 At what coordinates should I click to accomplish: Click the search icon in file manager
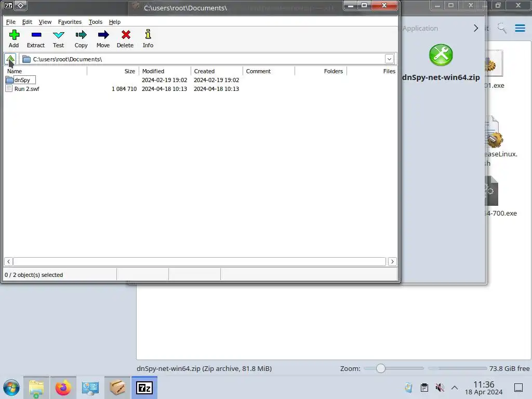coord(502,28)
